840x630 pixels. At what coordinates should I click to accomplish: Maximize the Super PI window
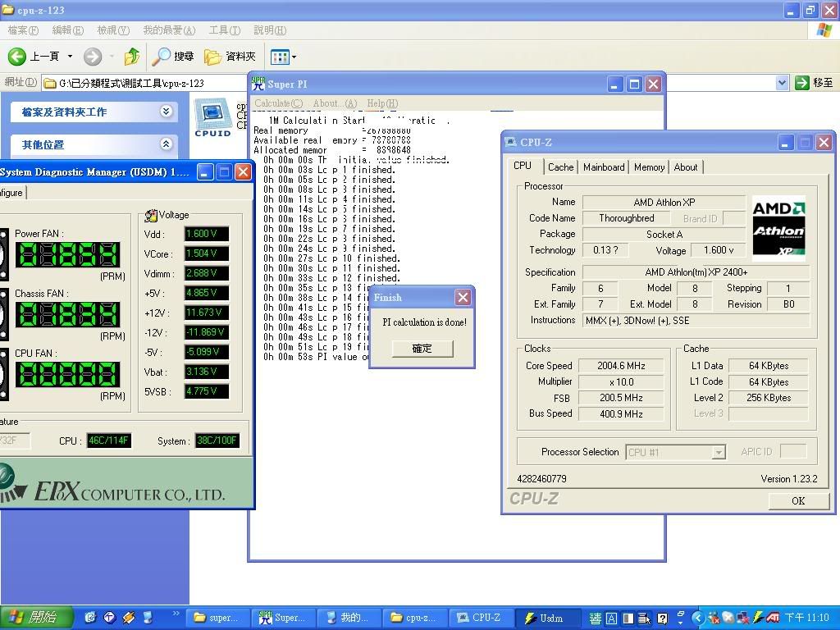pos(634,84)
